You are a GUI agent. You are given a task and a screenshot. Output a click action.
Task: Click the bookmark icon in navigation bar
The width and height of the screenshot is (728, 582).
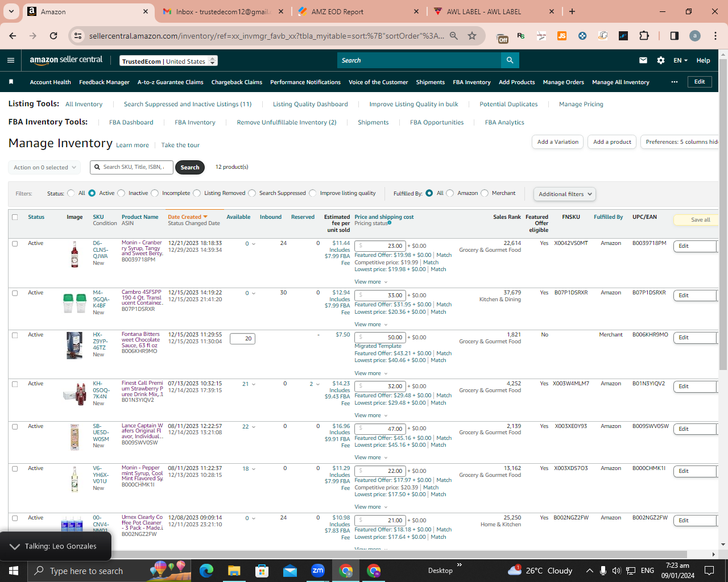tap(11, 82)
